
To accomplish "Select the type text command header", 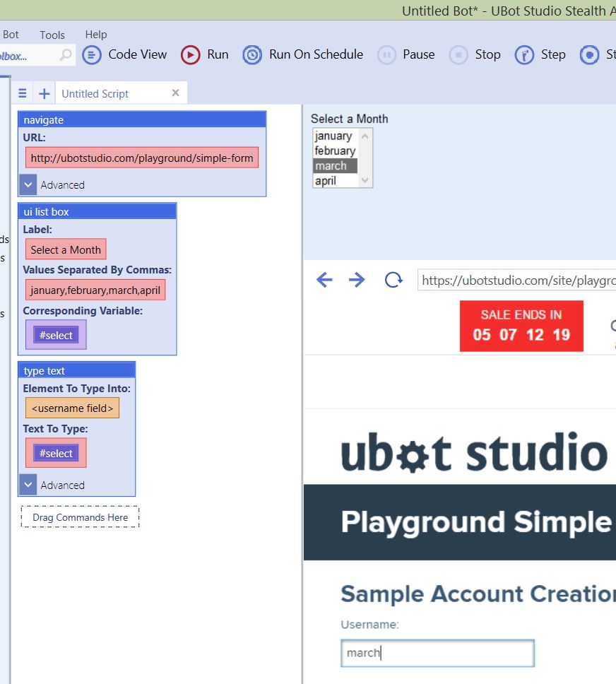I will click(77, 370).
